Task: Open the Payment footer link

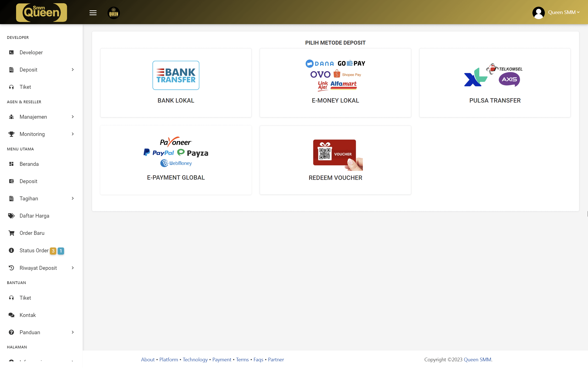Action: 222,360
